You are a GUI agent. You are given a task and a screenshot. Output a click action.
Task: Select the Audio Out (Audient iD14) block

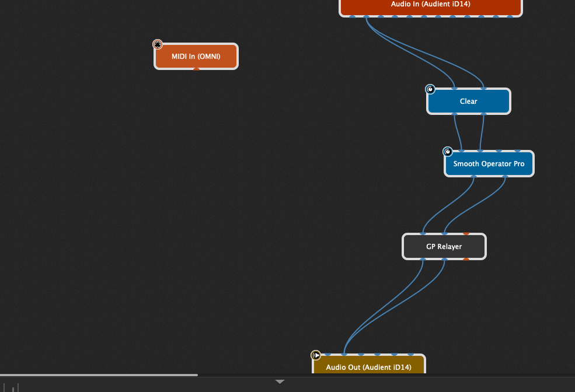point(368,367)
